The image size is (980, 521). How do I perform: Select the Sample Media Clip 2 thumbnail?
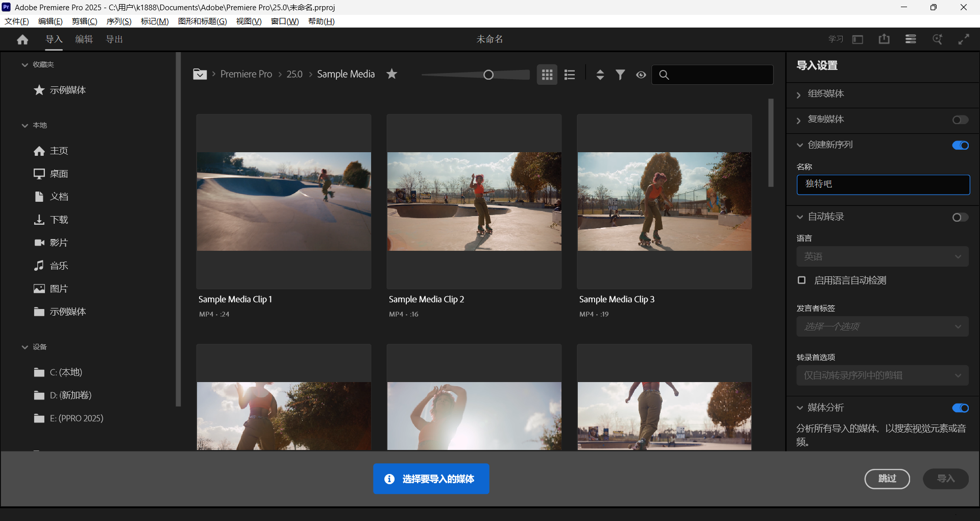click(x=474, y=202)
